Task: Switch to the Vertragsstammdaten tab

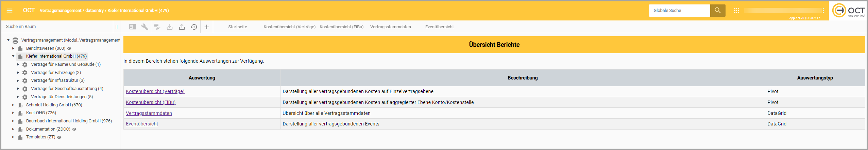Action: click(x=390, y=27)
